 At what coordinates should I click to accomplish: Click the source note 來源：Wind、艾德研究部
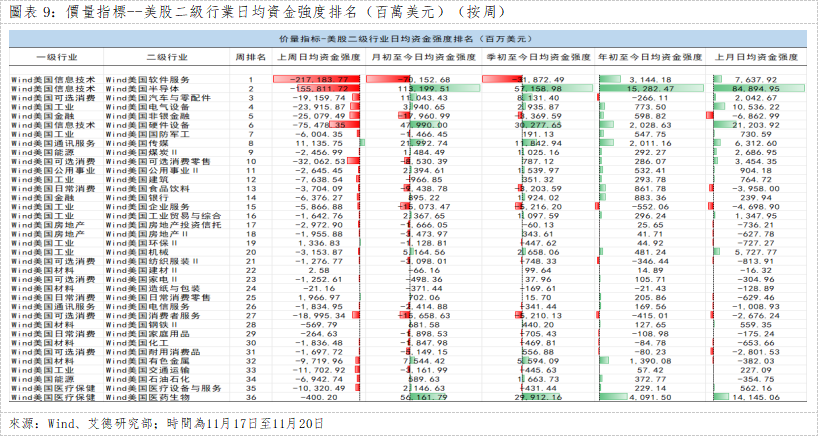tap(167, 423)
